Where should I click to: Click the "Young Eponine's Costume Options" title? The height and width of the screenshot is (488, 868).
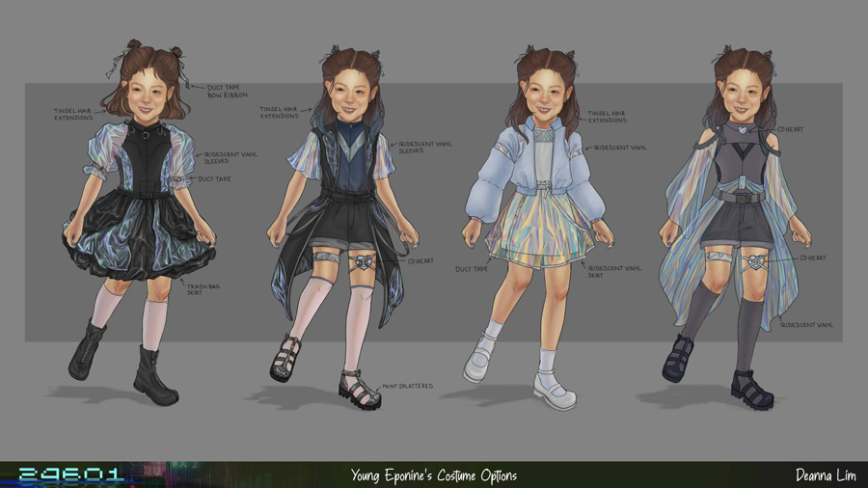(x=433, y=475)
